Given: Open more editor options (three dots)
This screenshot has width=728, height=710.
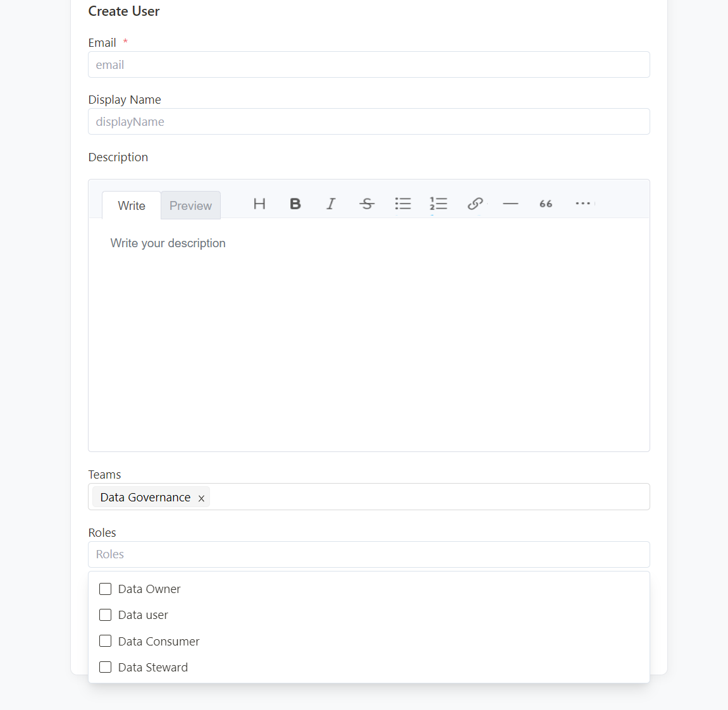Looking at the screenshot, I should pos(583,204).
